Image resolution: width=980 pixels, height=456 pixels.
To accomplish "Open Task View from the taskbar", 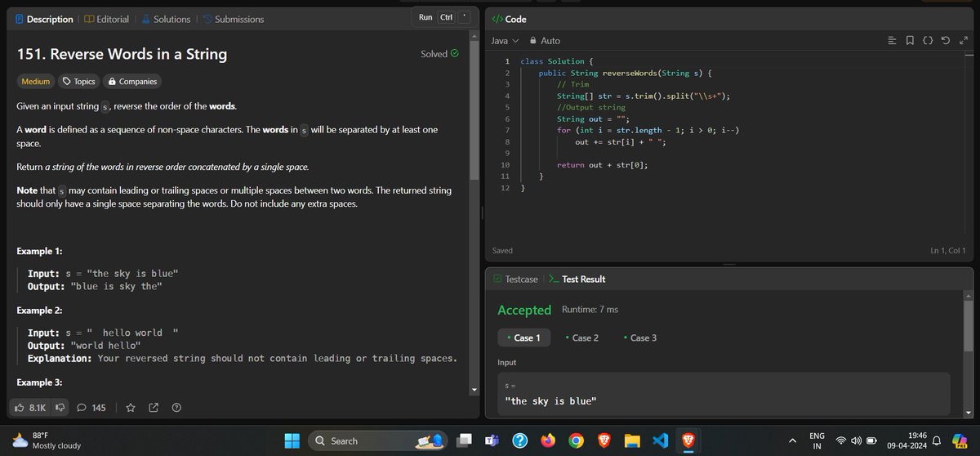I will (465, 440).
